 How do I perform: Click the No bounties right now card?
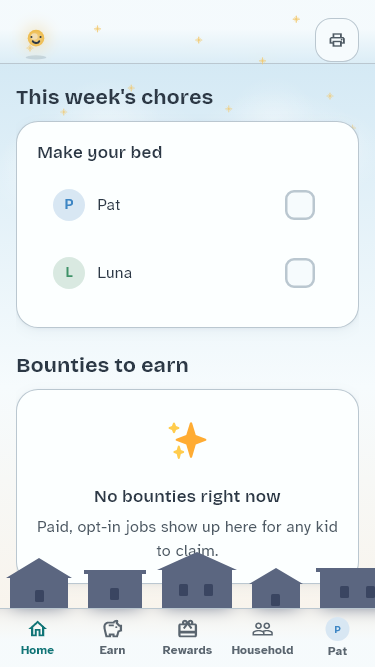tap(188, 486)
